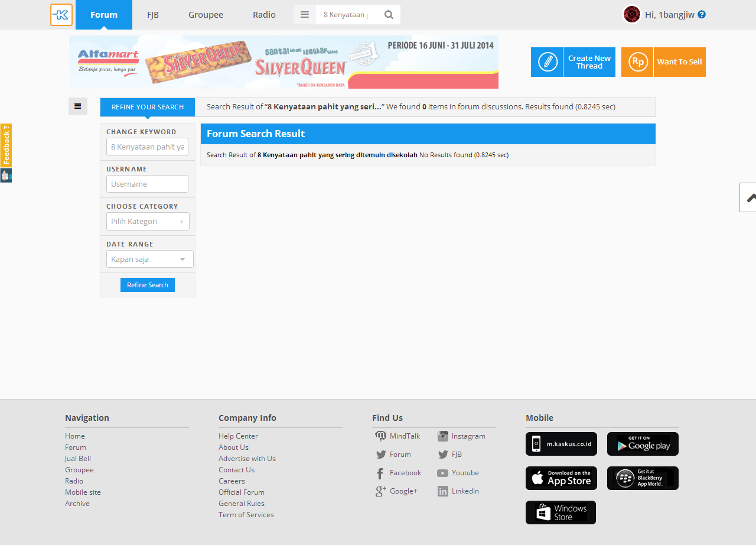Viewport: 756px width, 545px height.
Task: Open the Radio footer link
Action: pos(74,481)
